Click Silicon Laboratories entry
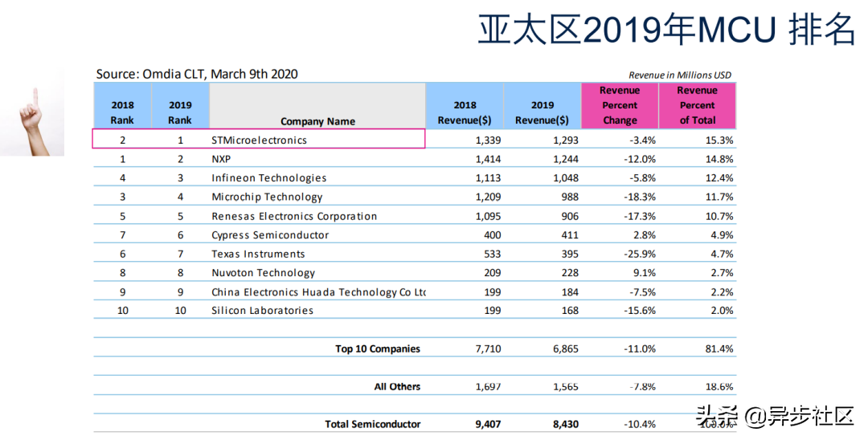The image size is (868, 440). pyautogui.click(x=262, y=311)
